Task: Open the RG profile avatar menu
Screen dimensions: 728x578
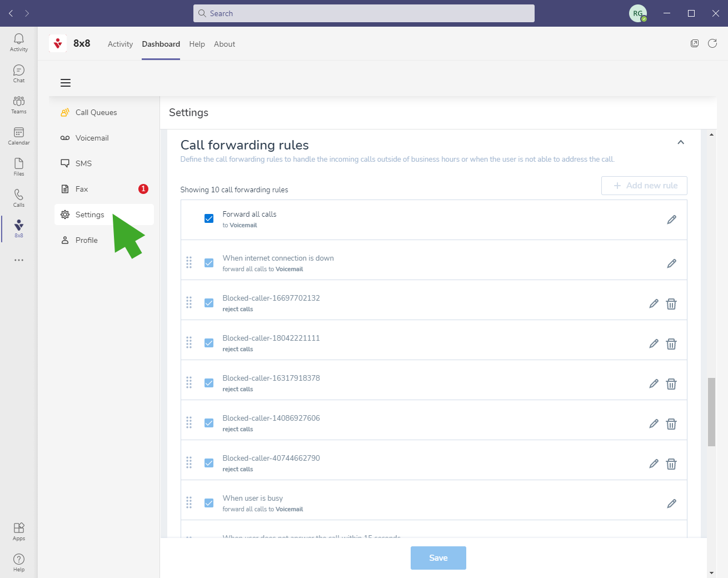Action: point(637,13)
